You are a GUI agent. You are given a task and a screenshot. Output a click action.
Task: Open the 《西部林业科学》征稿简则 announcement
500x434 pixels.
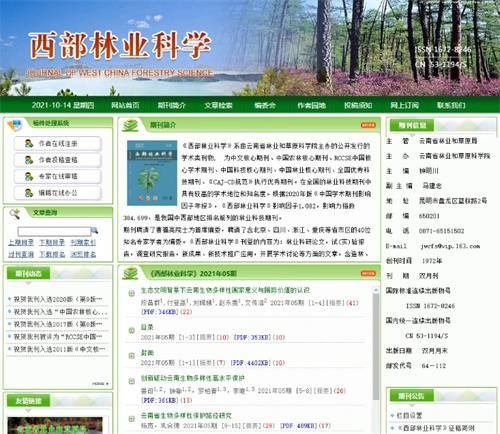pos(436,428)
